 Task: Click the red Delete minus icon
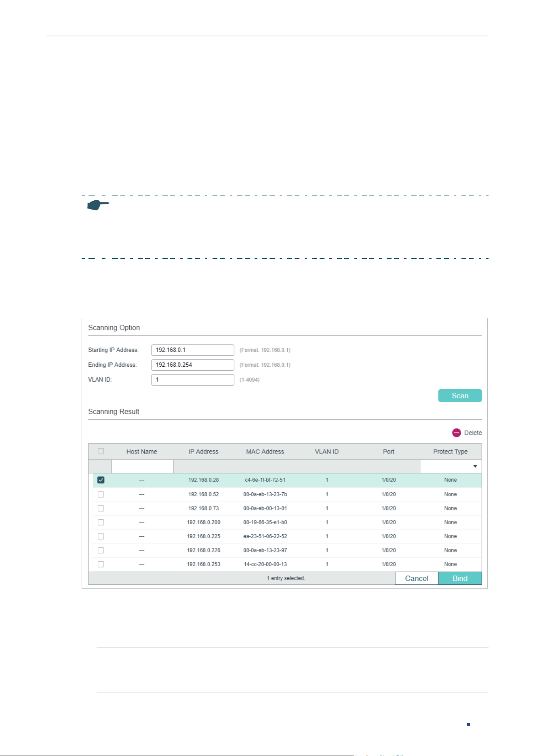point(456,433)
